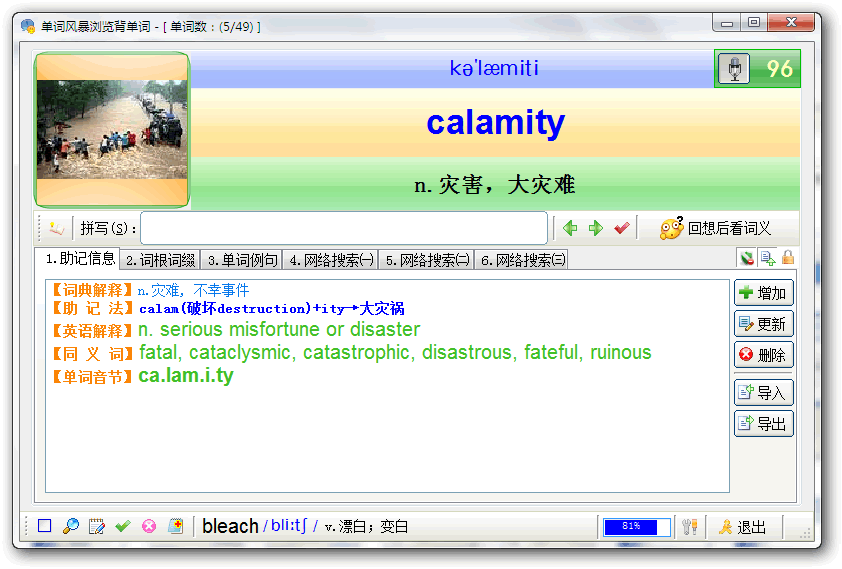Click the open book icon left of 拼写

(x=57, y=228)
